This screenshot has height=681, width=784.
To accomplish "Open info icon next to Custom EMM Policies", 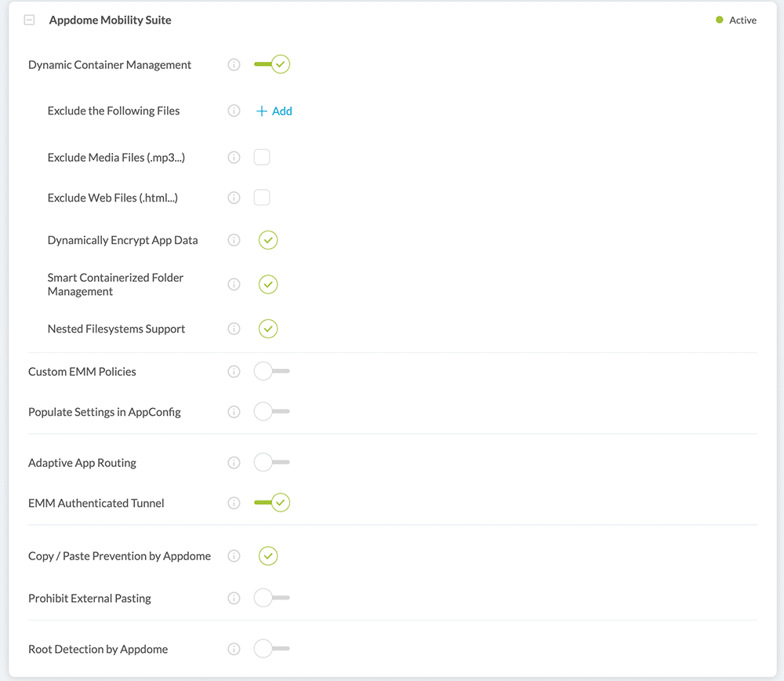I will click(x=234, y=372).
